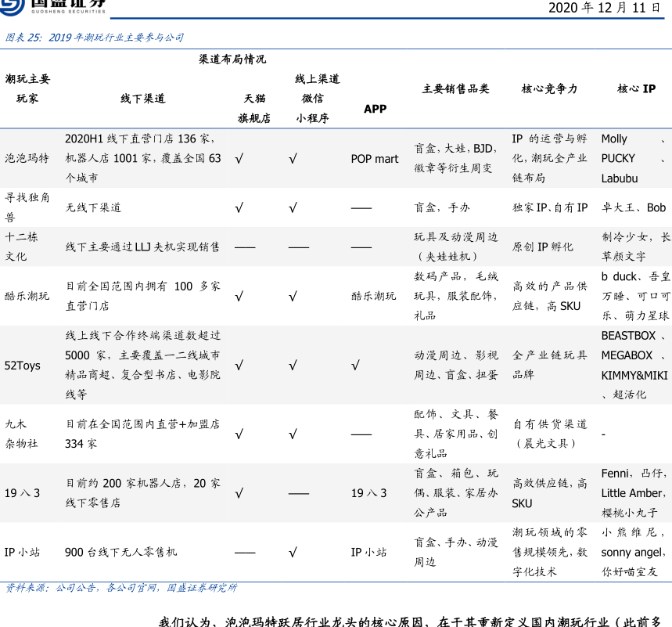
Task: Select 酷乐潮玩 in the player name column
Action: click(27, 296)
